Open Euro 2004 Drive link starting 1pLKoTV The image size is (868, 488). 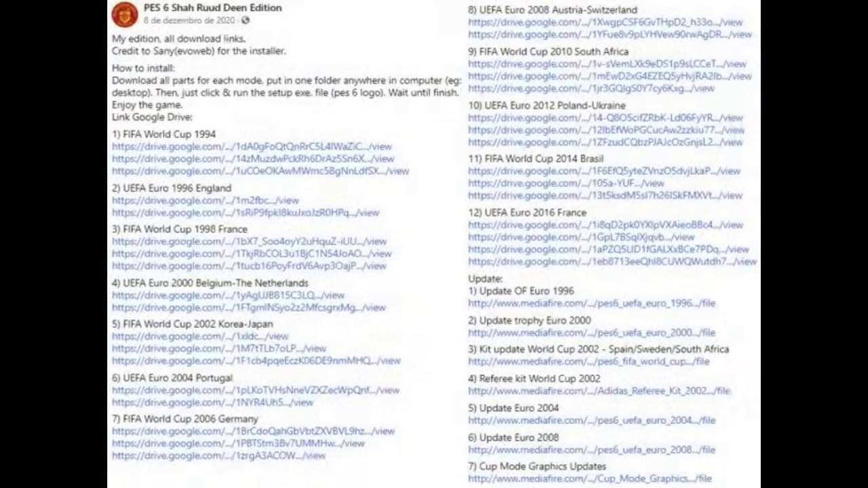[256, 390]
